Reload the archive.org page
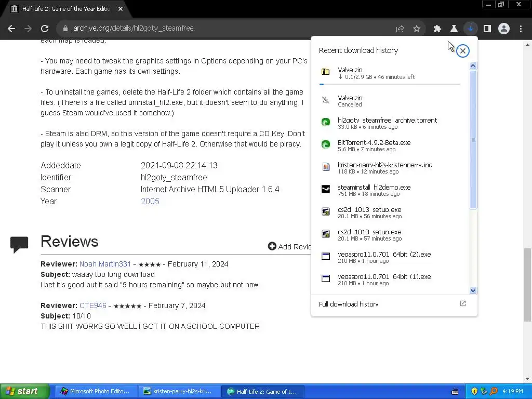Viewport: 532px width, 399px height. (x=45, y=29)
